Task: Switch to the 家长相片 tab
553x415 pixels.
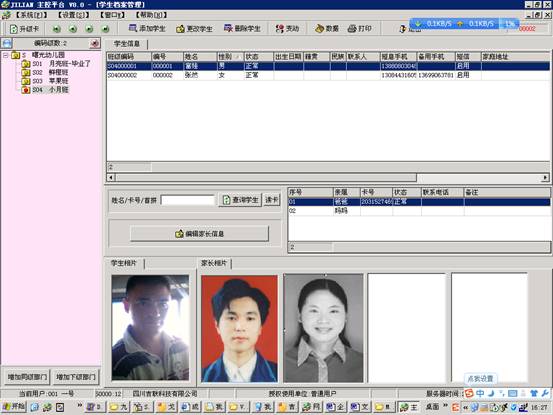Action: (x=214, y=263)
